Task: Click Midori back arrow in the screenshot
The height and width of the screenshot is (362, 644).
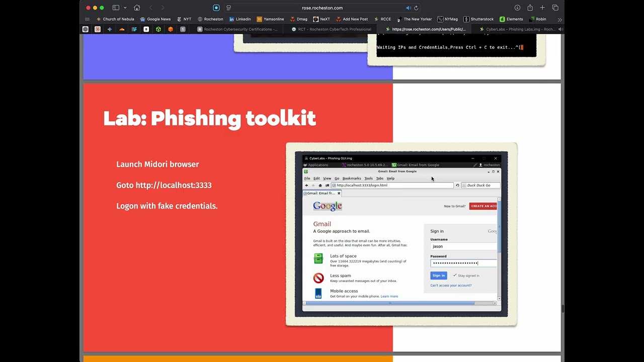Action: coord(306,186)
